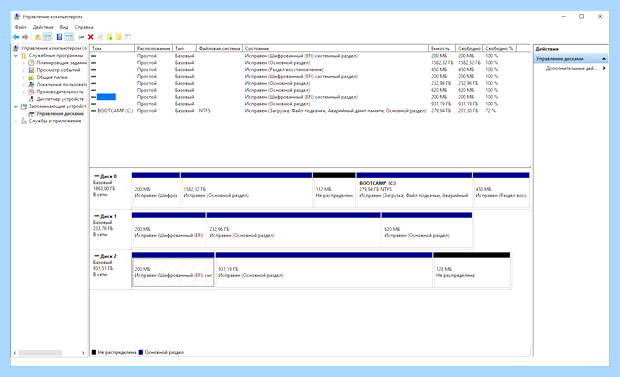Click the window title bar computer icon

tap(17, 17)
